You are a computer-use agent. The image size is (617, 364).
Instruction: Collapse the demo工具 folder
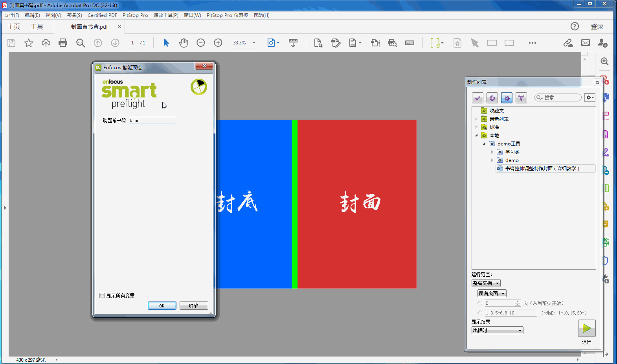click(484, 144)
